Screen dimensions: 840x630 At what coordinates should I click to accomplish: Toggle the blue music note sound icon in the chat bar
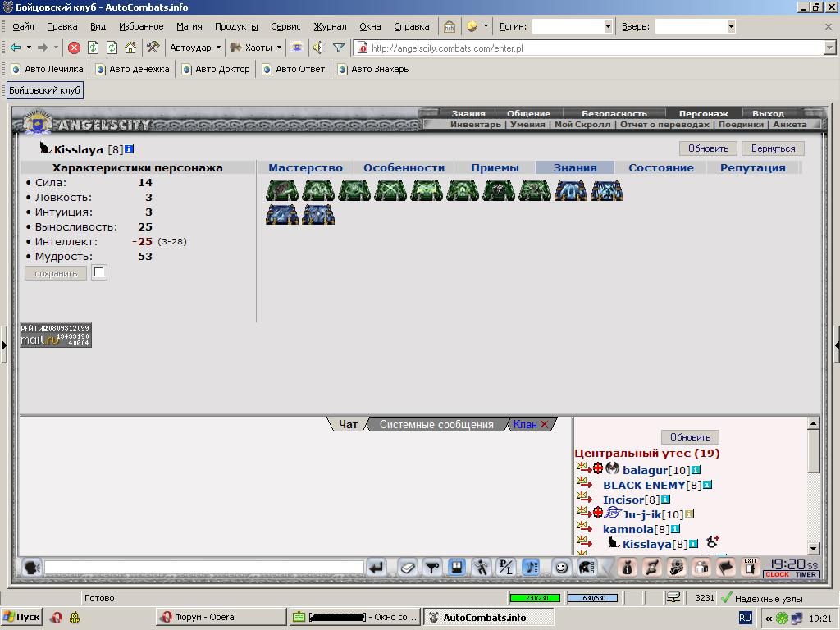(531, 567)
